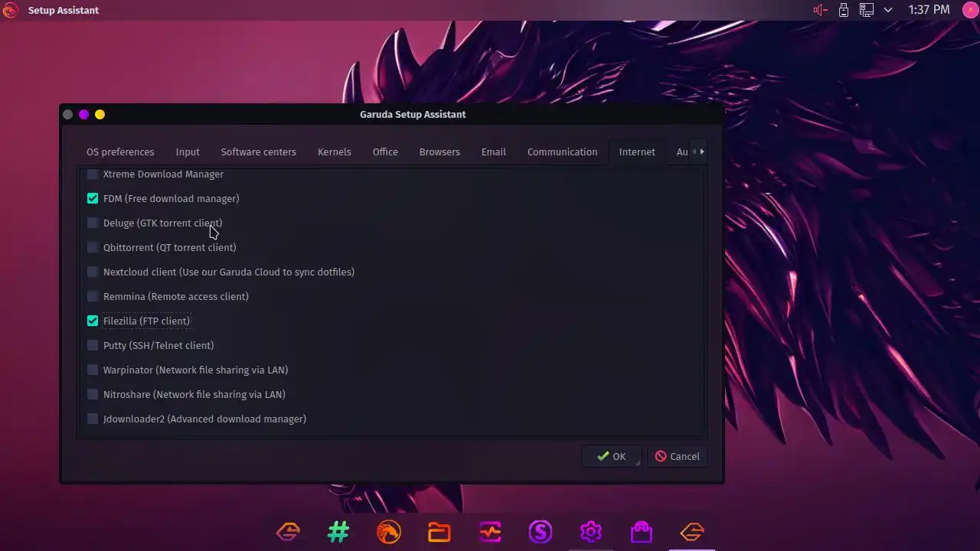Switch to the Communication tab
Image resolution: width=980 pixels, height=551 pixels.
point(563,152)
